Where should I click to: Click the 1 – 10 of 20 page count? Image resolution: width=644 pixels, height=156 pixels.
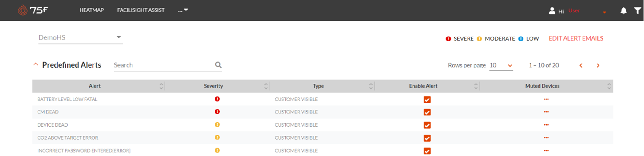coord(543,65)
